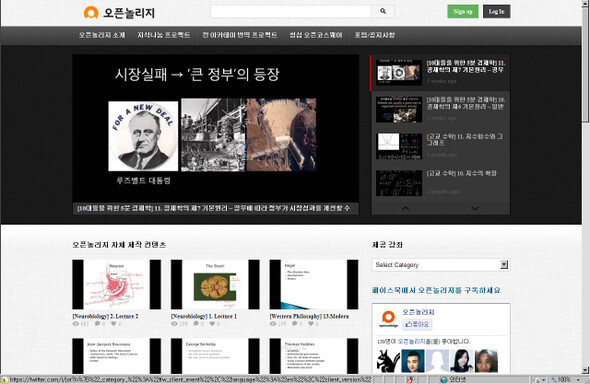The image size is (590, 384).
Task: Click the openknowledge Facebook page logo
Action: click(x=388, y=319)
